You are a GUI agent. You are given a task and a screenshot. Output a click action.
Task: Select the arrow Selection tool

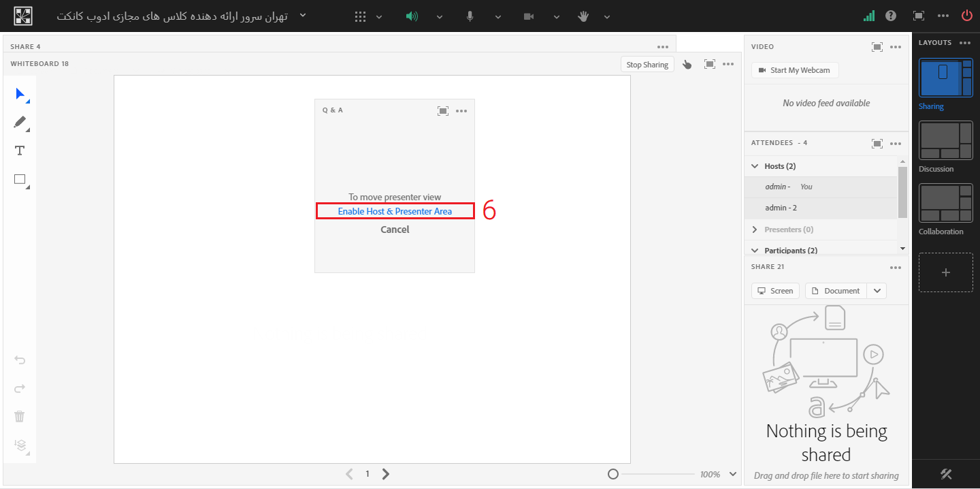pos(20,94)
